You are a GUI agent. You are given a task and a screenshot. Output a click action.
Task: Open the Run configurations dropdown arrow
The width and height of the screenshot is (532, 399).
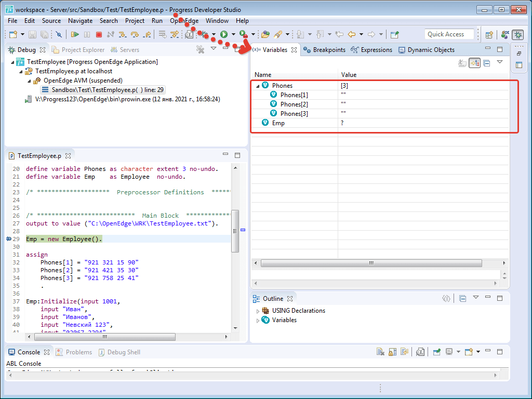pos(233,34)
